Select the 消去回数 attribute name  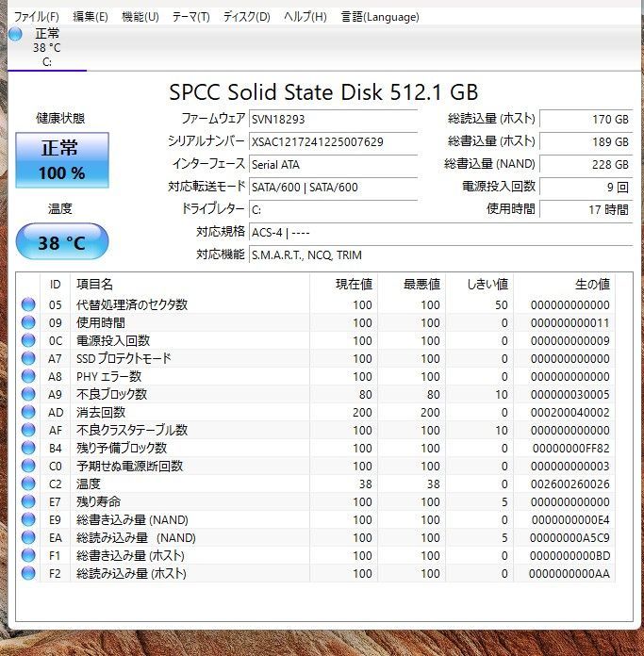click(x=101, y=412)
